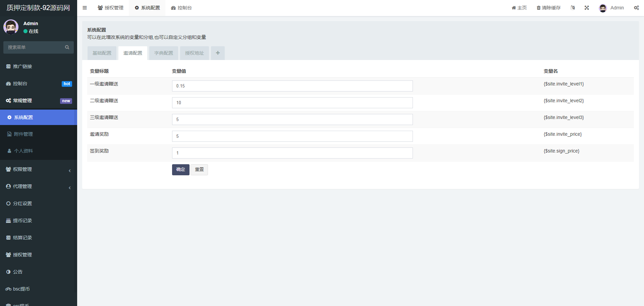Open the home page icon link
644x306 pixels.
pos(514,8)
